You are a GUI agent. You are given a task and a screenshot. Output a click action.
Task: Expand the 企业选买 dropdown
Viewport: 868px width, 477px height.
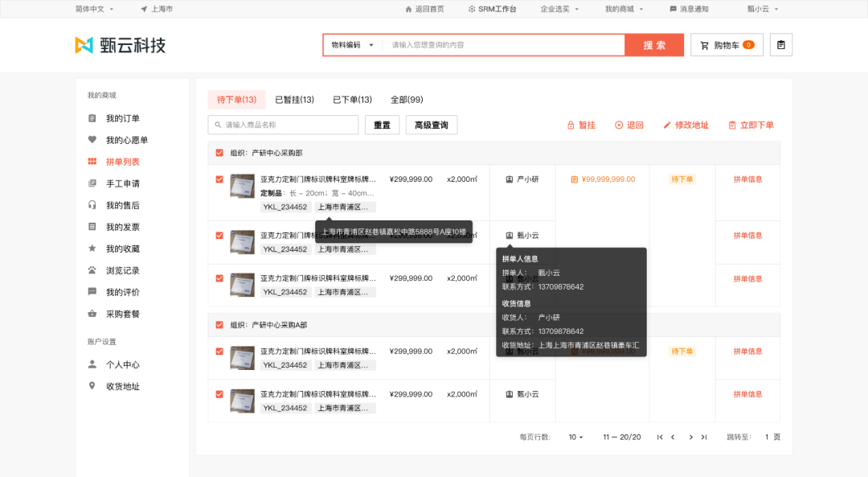point(559,9)
